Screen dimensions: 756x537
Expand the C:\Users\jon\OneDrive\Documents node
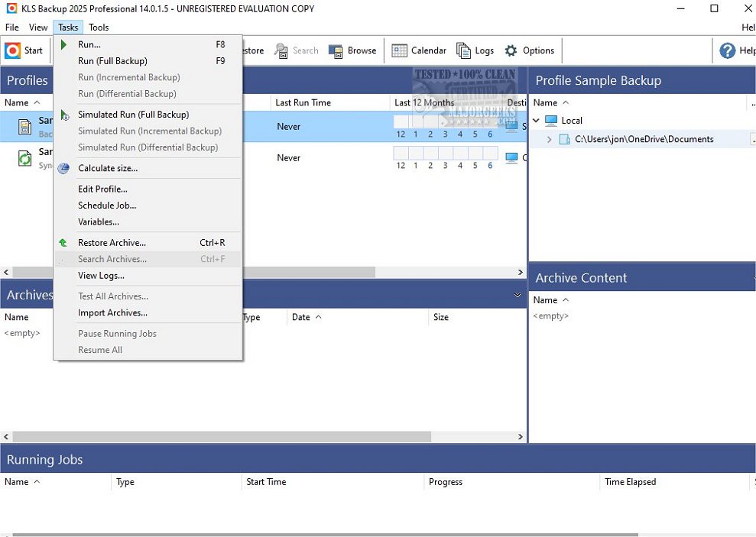click(549, 140)
